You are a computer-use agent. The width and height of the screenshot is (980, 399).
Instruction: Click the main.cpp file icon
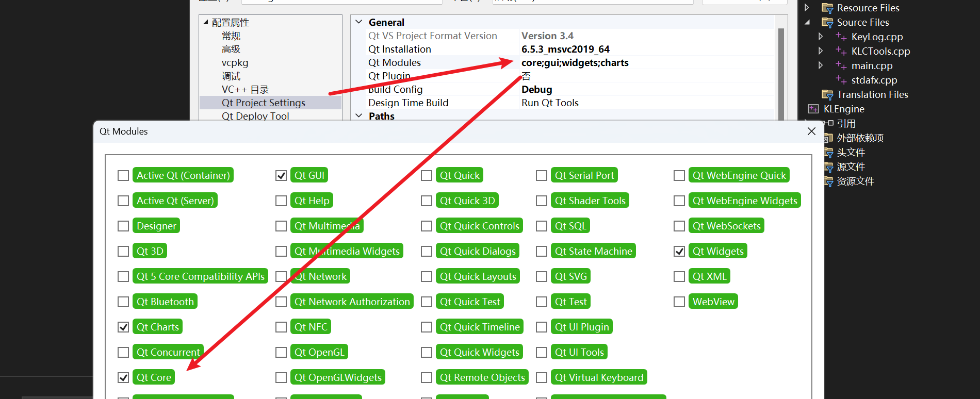[841, 65]
